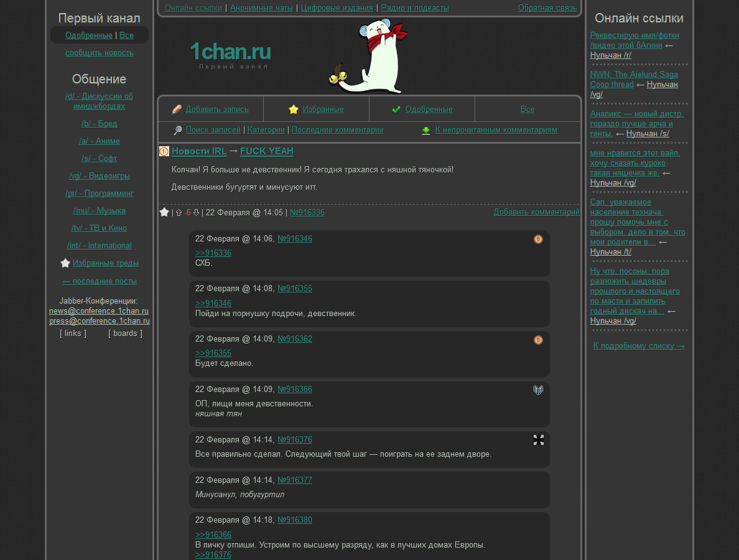739x560 pixels.
Task: Open the /a/ - Аниме board
Action: [100, 141]
